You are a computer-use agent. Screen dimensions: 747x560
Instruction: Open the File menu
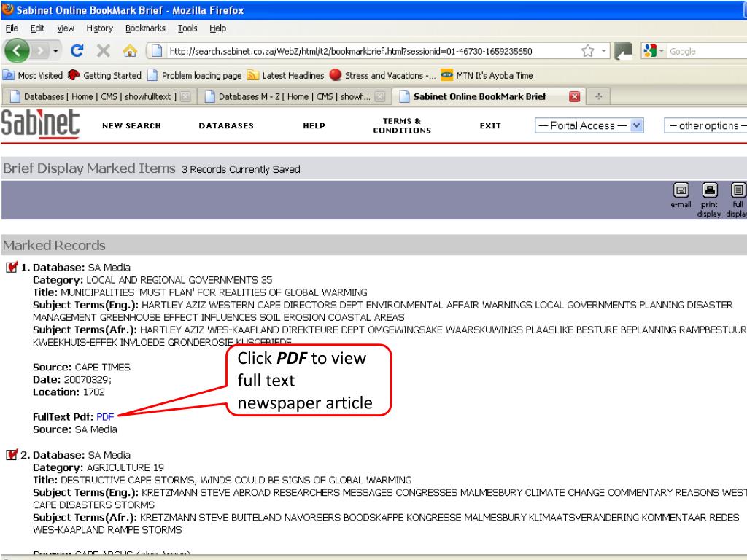[x=12, y=28]
